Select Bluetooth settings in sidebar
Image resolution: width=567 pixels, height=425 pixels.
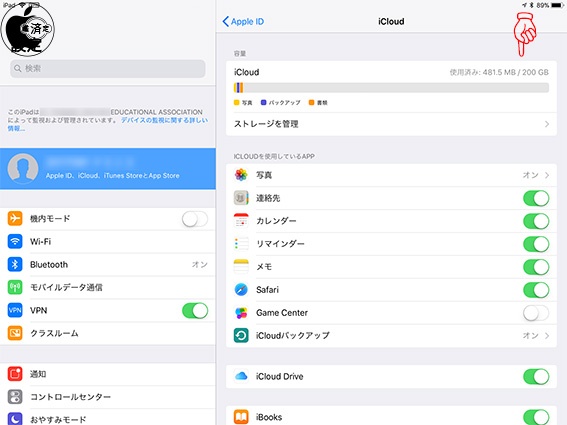pos(108,264)
